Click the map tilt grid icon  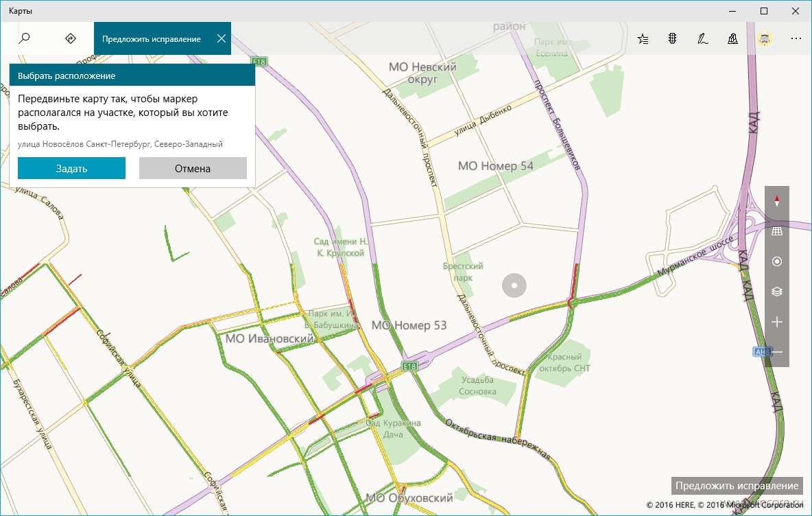coord(777,231)
